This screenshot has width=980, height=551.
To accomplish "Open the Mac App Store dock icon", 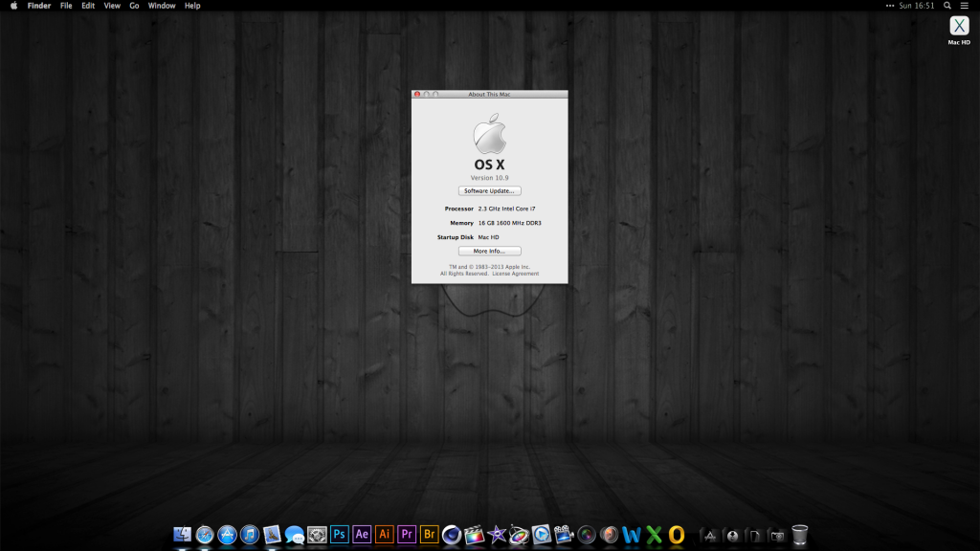I will [x=227, y=535].
